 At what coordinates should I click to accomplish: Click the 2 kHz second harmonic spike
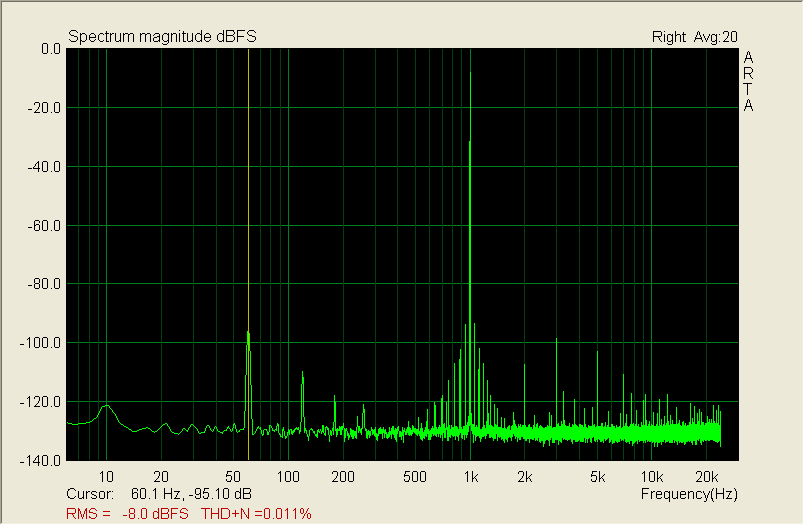pos(525,394)
